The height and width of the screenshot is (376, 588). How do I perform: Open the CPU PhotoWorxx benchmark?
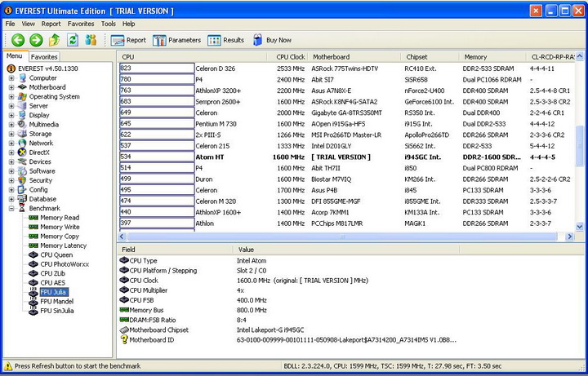point(65,264)
